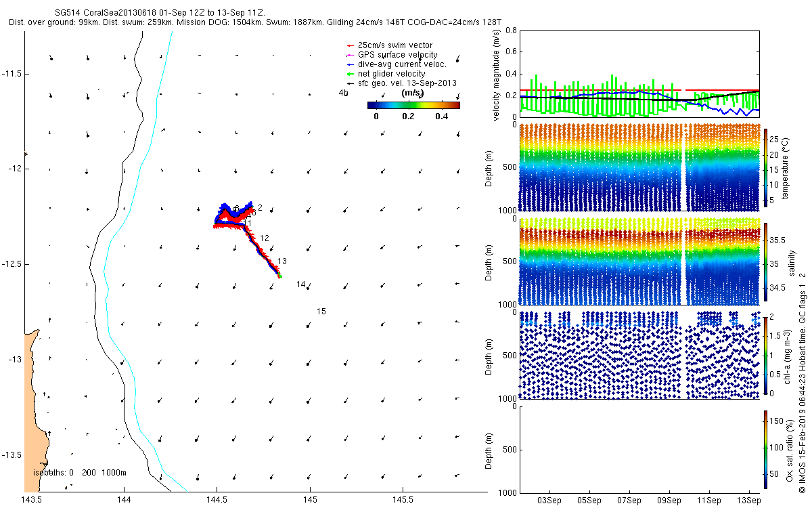
Task: Click the 'Dist. over ground: 99km' subtitle line
Action: (x=256, y=22)
